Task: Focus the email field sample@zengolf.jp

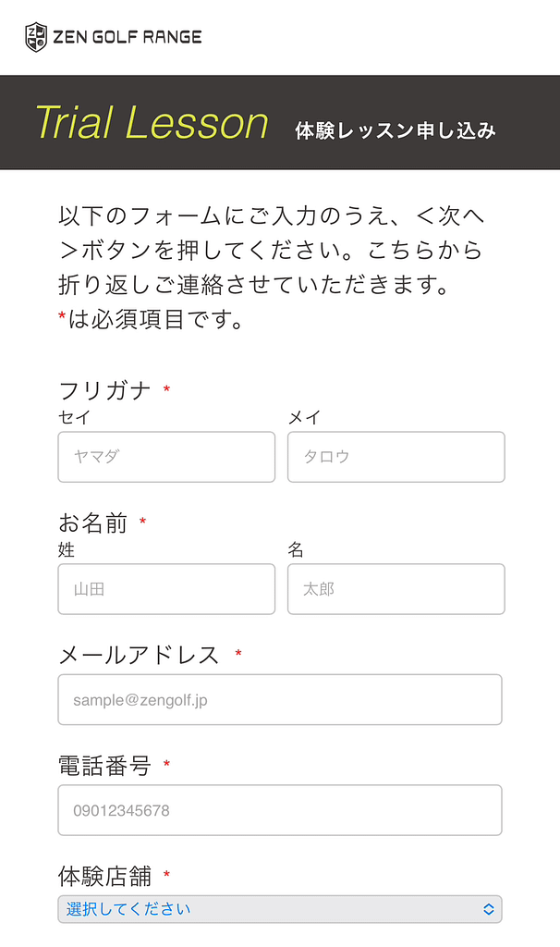Action: [x=279, y=700]
